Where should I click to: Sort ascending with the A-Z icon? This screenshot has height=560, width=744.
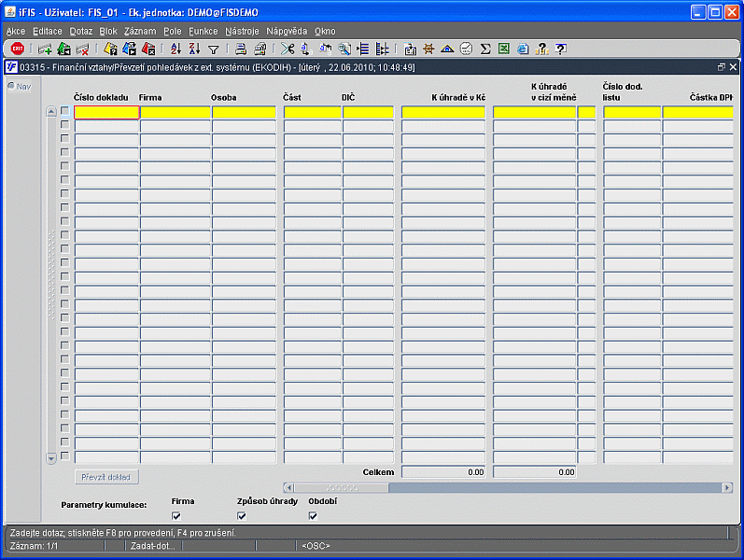pyautogui.click(x=176, y=49)
